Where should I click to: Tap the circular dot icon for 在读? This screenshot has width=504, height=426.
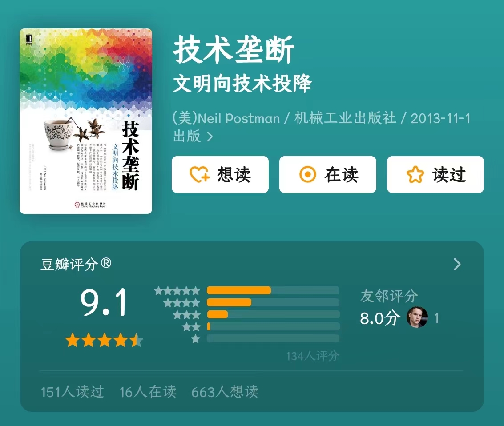pyautogui.click(x=308, y=174)
